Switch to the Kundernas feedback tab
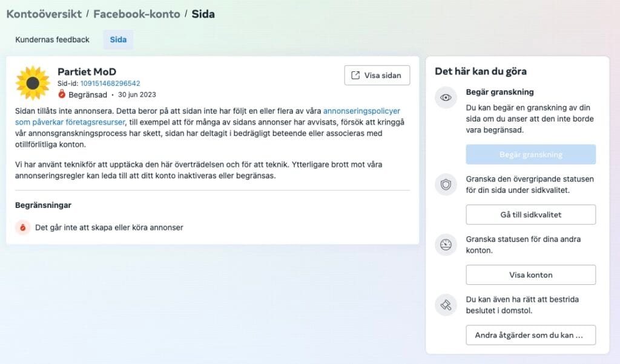The height and width of the screenshot is (364, 620). click(51, 39)
